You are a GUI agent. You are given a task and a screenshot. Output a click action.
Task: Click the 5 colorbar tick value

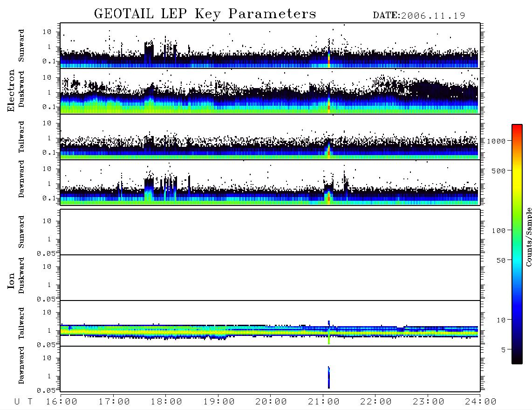pyautogui.click(x=504, y=350)
